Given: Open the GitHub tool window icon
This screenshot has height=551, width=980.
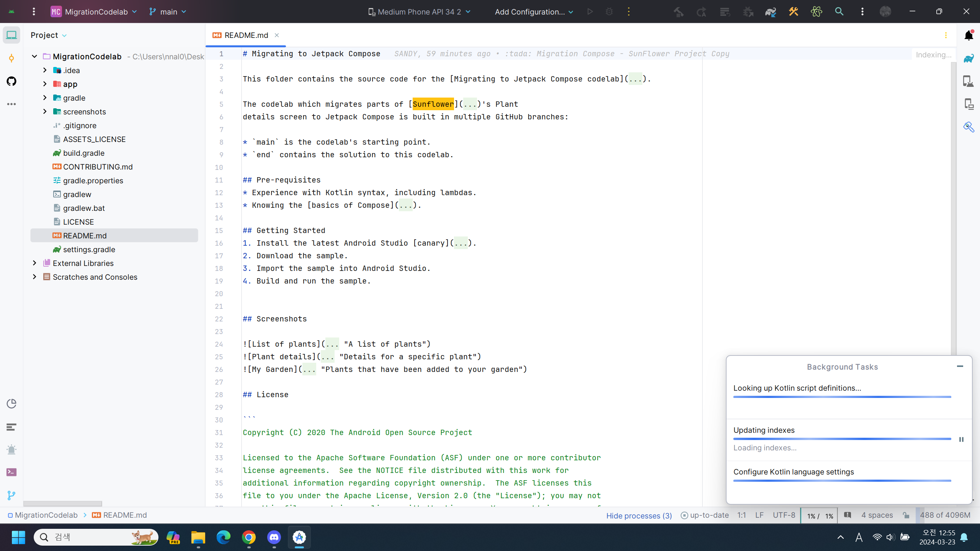Looking at the screenshot, I should click(11, 81).
